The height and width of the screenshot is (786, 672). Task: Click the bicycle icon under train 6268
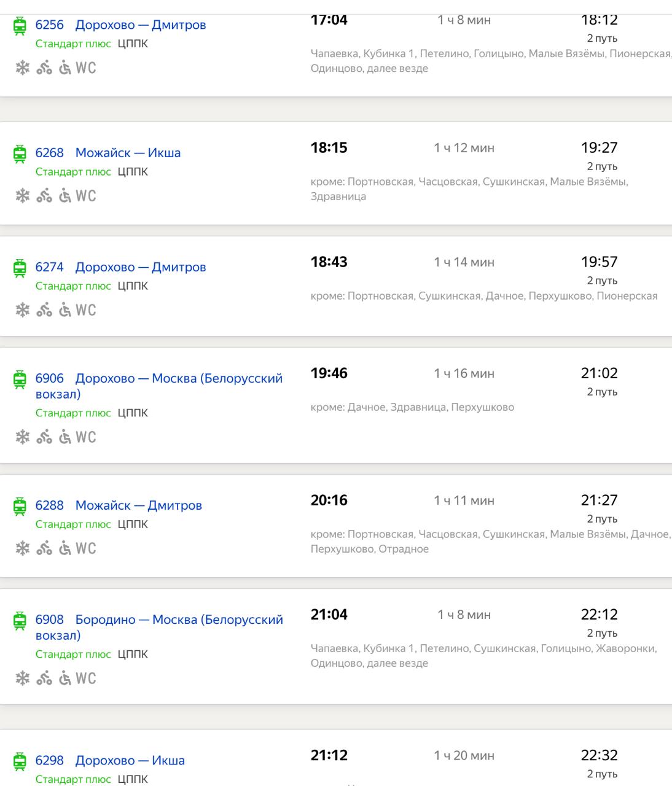click(44, 196)
